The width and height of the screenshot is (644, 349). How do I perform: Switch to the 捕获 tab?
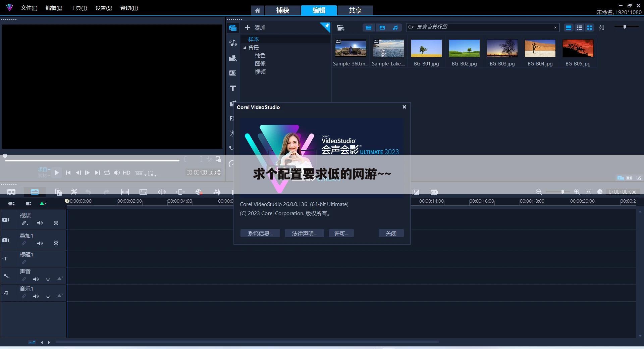(x=283, y=10)
